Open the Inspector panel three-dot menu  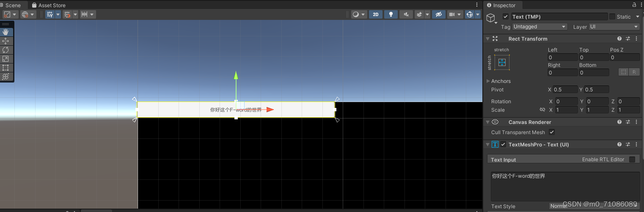click(x=641, y=5)
